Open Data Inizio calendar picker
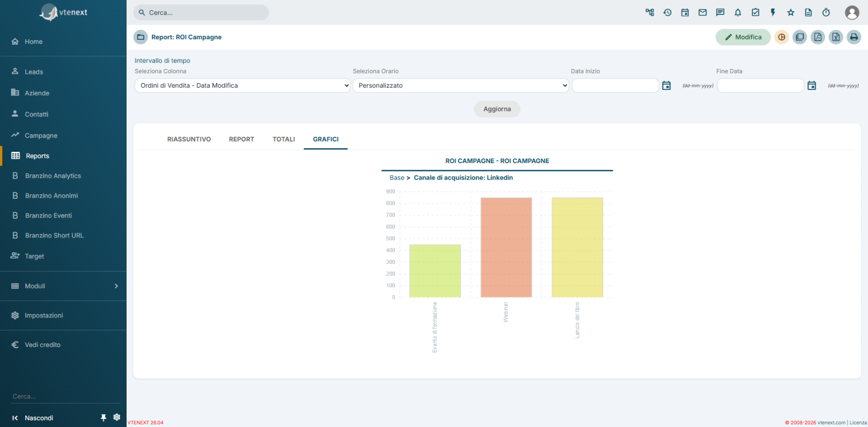The height and width of the screenshot is (427, 868). [667, 86]
